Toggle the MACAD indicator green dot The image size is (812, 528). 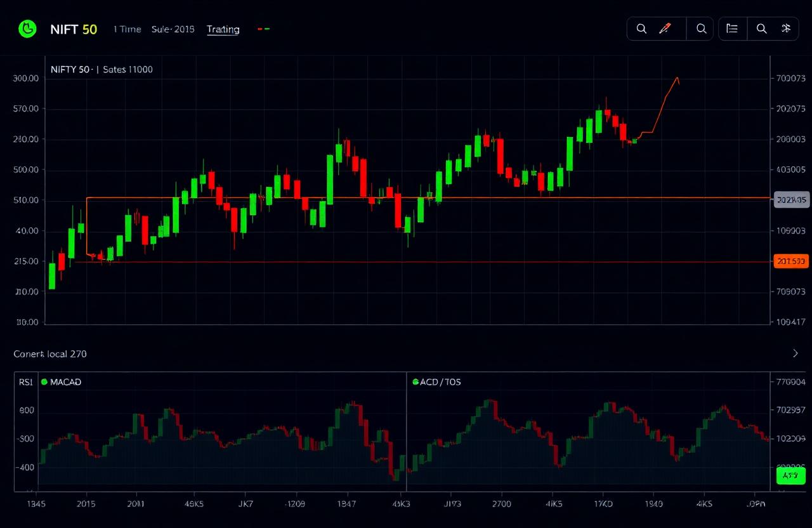point(44,382)
